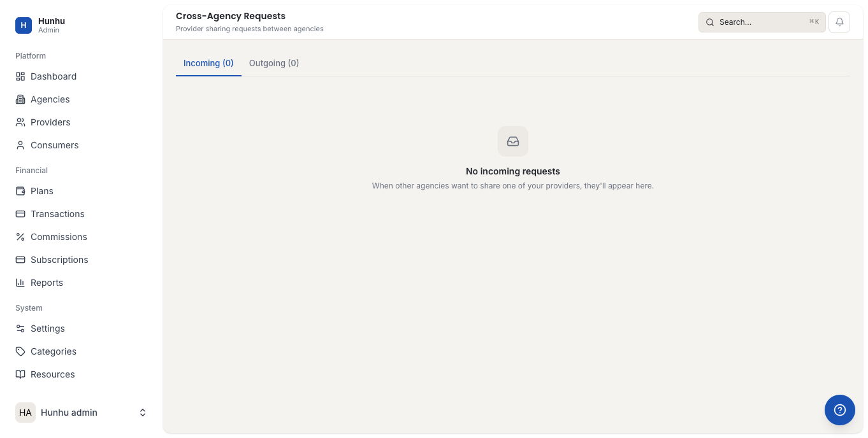Click the Subscriptions card icon
The image size is (868, 438).
pyautogui.click(x=20, y=260)
